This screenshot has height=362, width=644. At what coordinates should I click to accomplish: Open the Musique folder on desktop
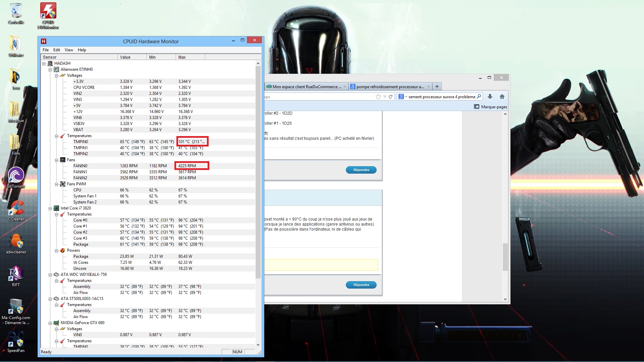click(x=16, y=112)
